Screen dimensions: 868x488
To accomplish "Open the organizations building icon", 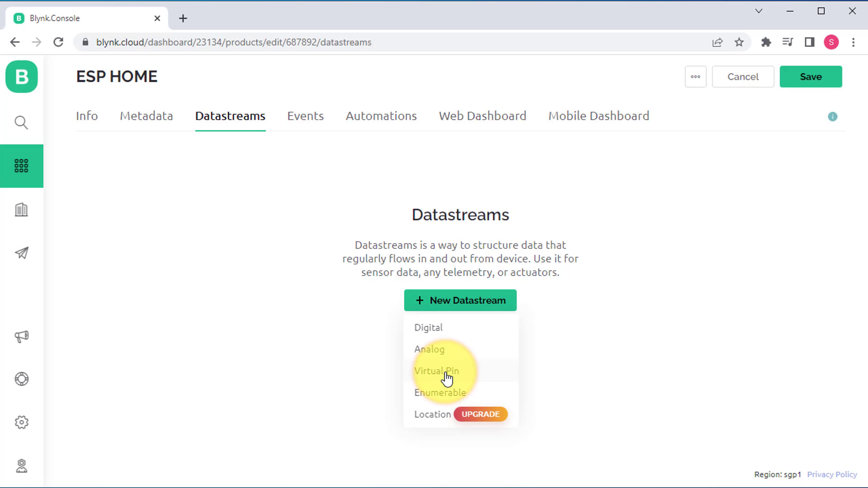I will pos(21,210).
